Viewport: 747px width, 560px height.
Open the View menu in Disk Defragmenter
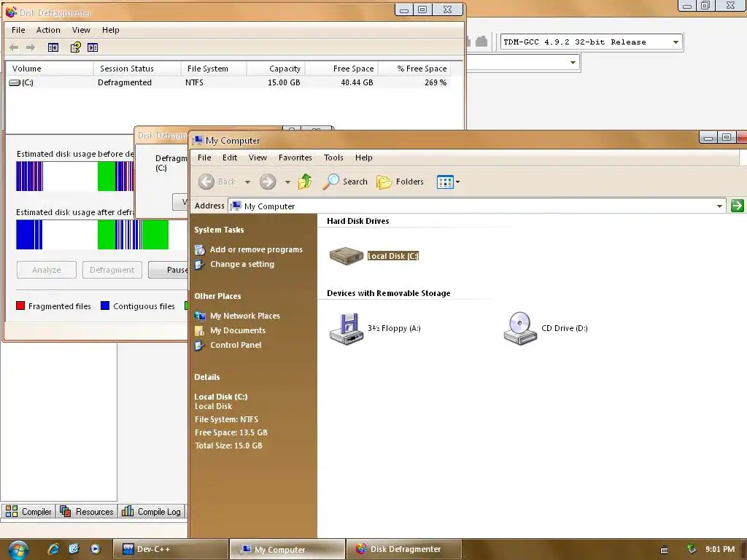click(81, 30)
